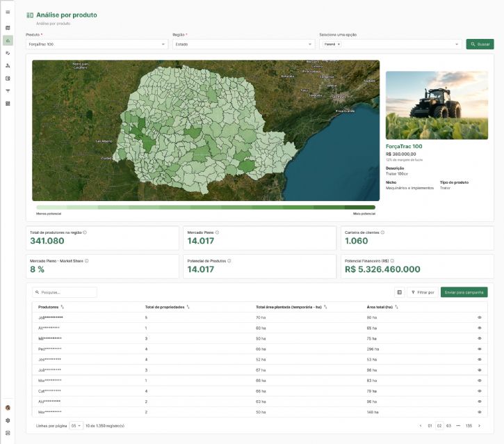Image resolution: width=504 pixels, height=444 pixels.
Task: View details eye for row with 148 ha
Action: pyautogui.click(x=480, y=412)
